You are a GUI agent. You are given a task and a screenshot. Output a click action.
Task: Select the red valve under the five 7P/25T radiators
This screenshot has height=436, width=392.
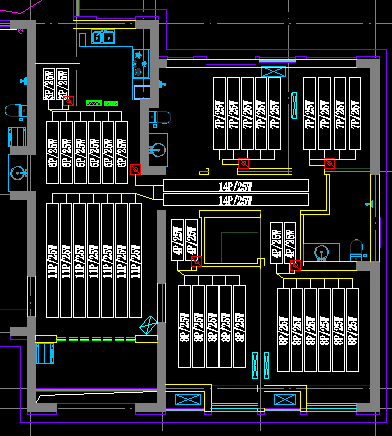point(244,164)
